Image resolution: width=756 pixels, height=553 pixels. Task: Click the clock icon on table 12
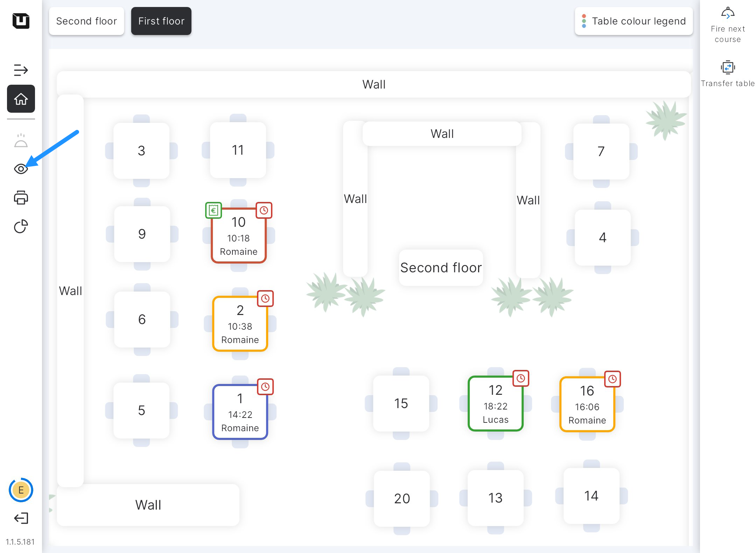pos(521,378)
